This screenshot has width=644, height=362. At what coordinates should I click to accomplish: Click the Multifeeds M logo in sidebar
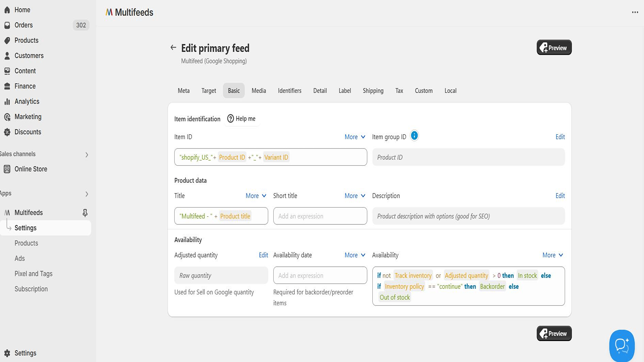(x=7, y=212)
